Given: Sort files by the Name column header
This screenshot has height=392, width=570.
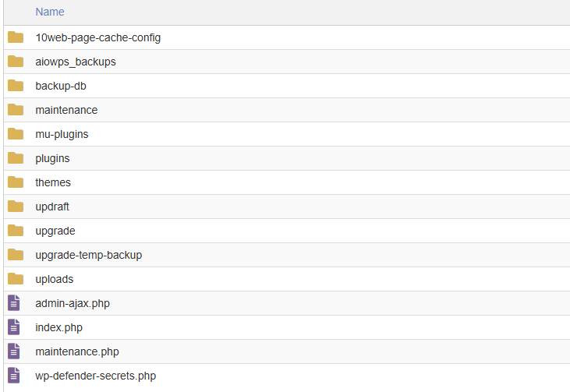Looking at the screenshot, I should (x=50, y=12).
